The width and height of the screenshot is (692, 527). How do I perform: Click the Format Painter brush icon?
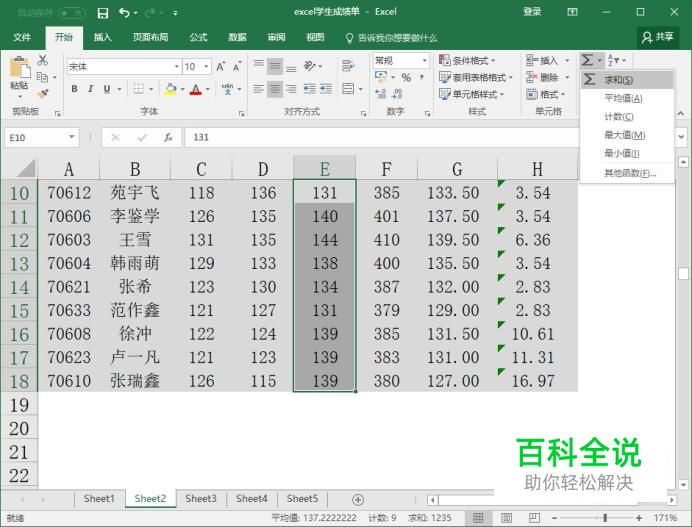pyautogui.click(x=43, y=94)
